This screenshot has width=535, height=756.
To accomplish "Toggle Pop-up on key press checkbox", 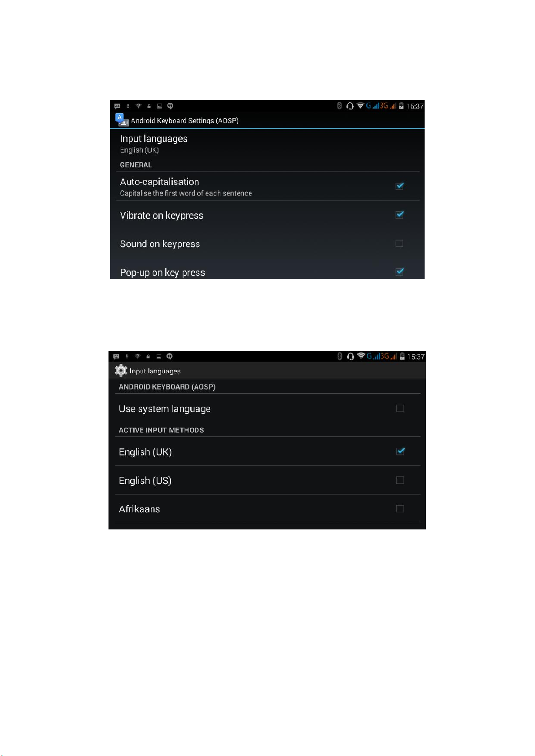I will pyautogui.click(x=399, y=272).
